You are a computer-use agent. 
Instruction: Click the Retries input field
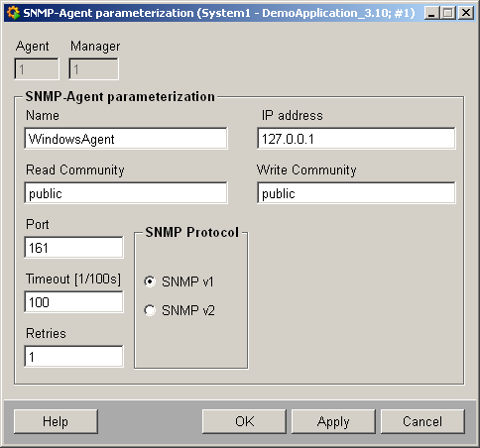coord(73,357)
